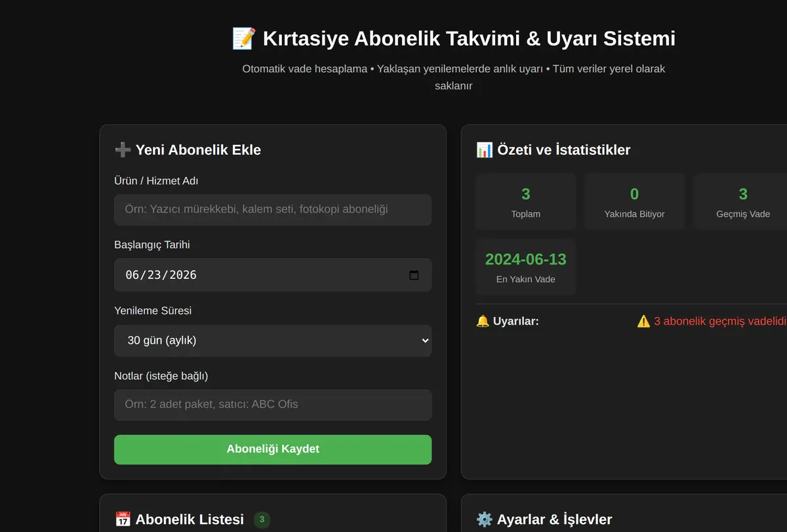
Task: Click the 2024-06-13 date value
Action: pos(526,259)
